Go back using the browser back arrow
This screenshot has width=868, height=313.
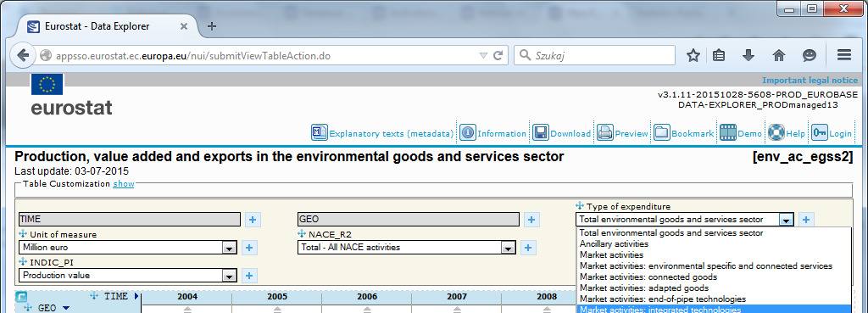pyautogui.click(x=23, y=55)
